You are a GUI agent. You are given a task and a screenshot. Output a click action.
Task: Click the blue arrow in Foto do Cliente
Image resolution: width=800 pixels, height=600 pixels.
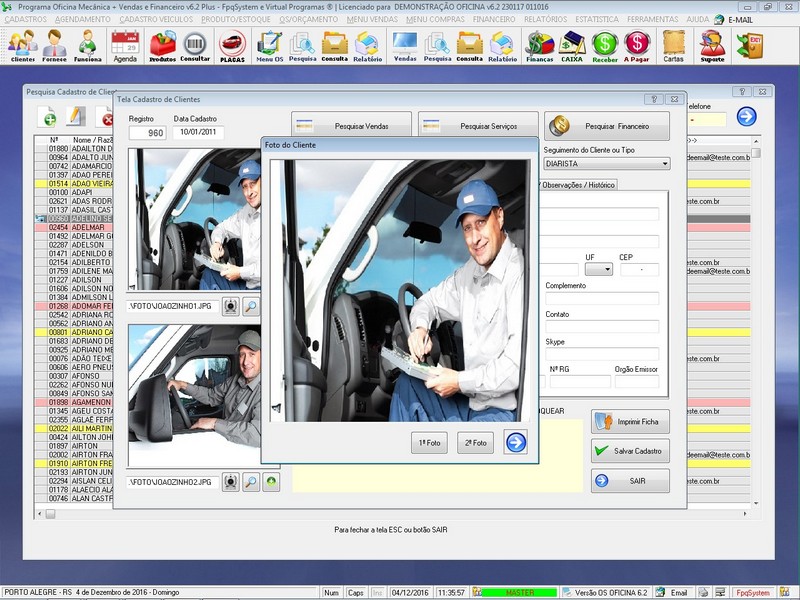515,442
